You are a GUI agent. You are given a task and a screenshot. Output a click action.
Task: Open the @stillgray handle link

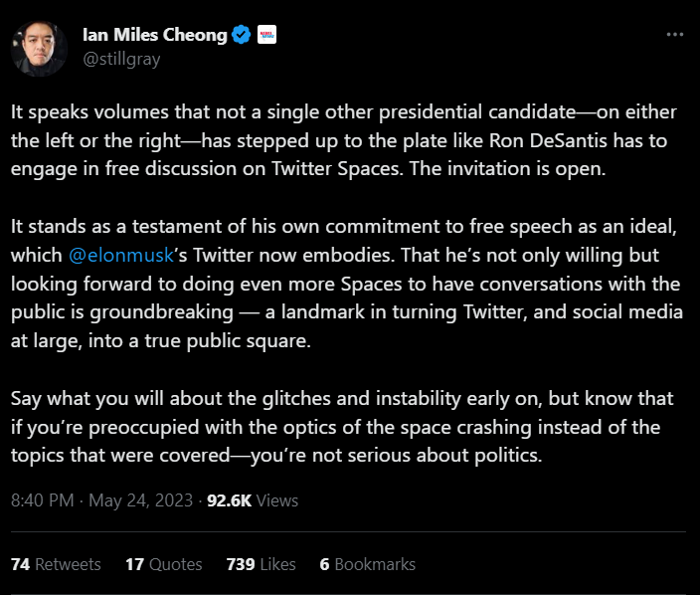click(121, 59)
